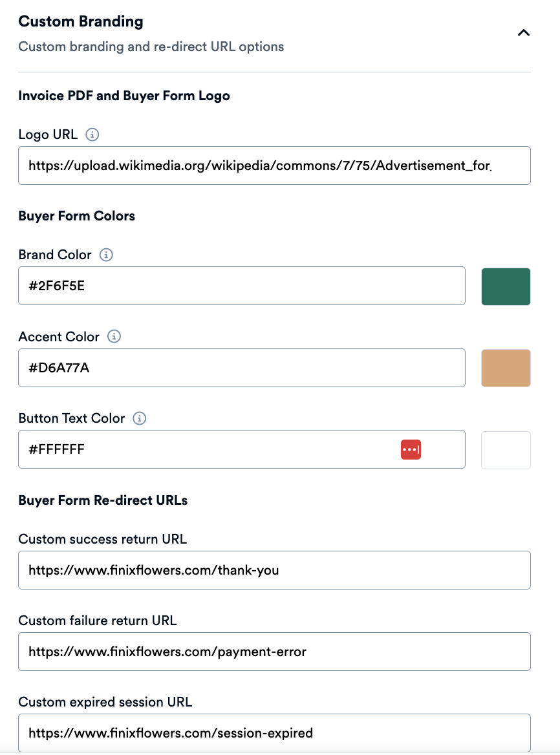Focus the Accent Color hex field

tap(241, 368)
